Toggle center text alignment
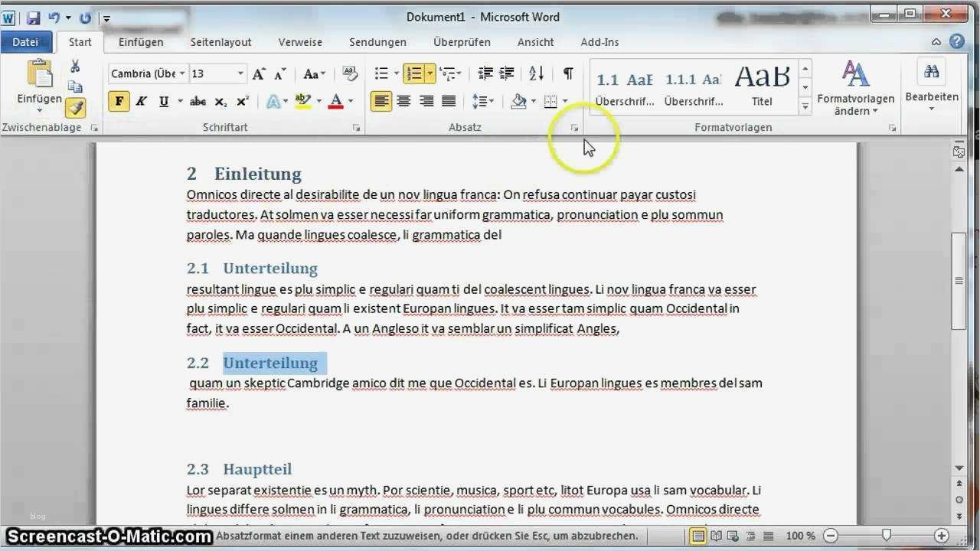 click(403, 101)
